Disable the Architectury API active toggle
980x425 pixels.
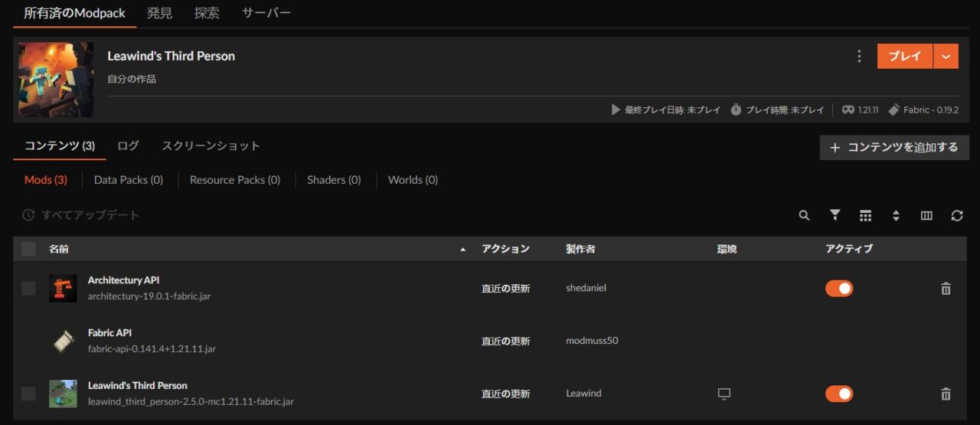coord(839,289)
